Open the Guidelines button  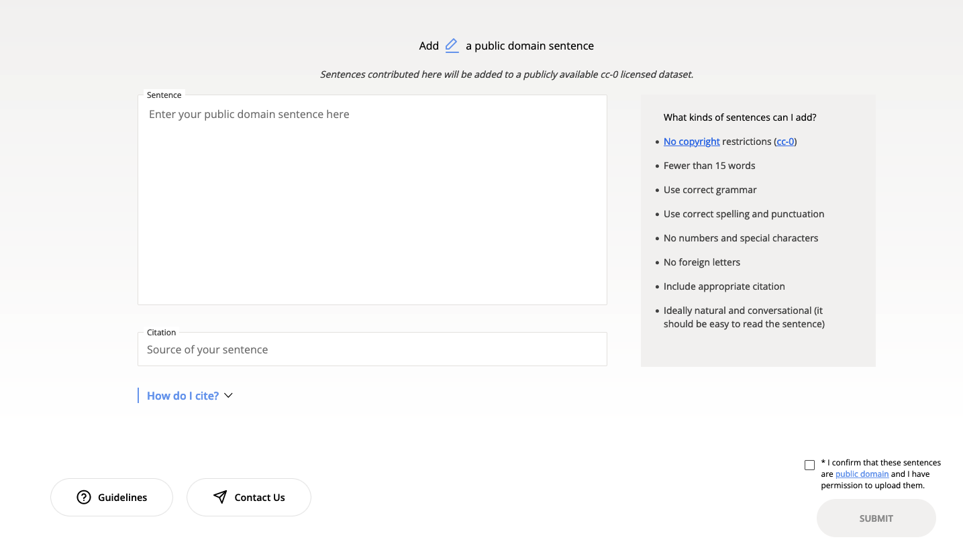pos(111,497)
